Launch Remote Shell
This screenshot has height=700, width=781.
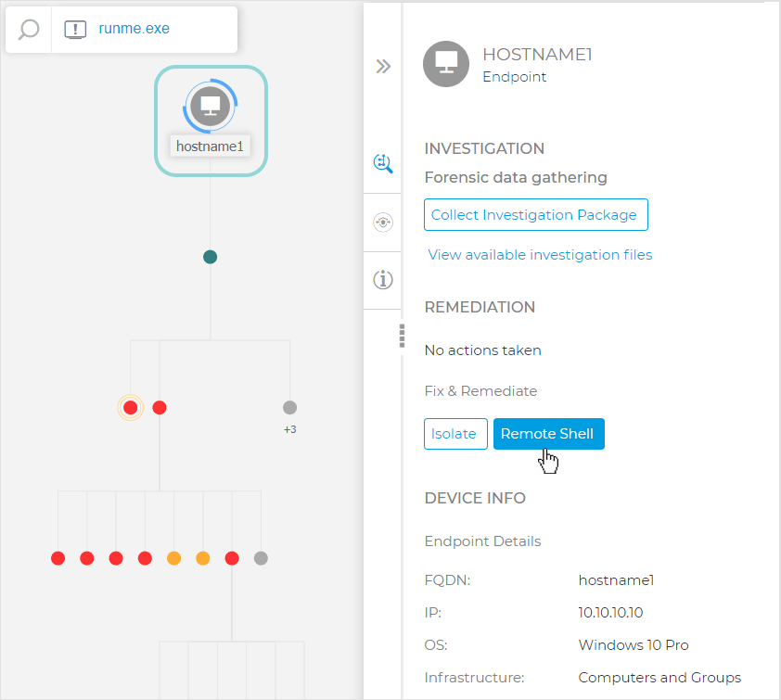548,434
